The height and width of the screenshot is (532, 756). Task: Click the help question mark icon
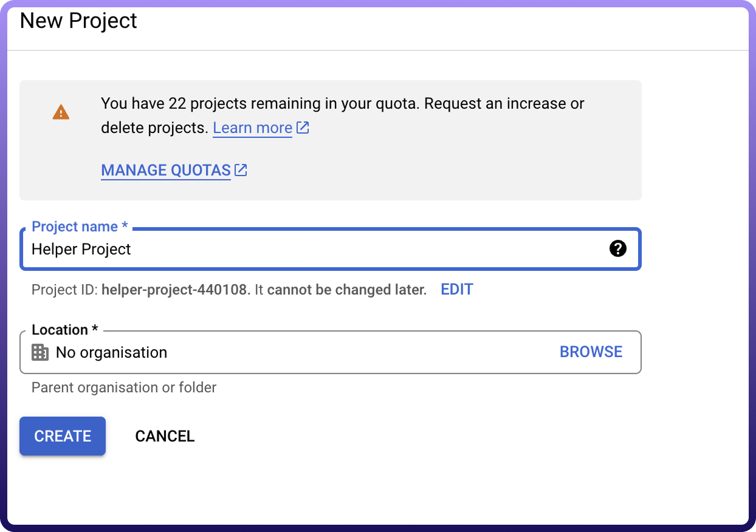(617, 248)
